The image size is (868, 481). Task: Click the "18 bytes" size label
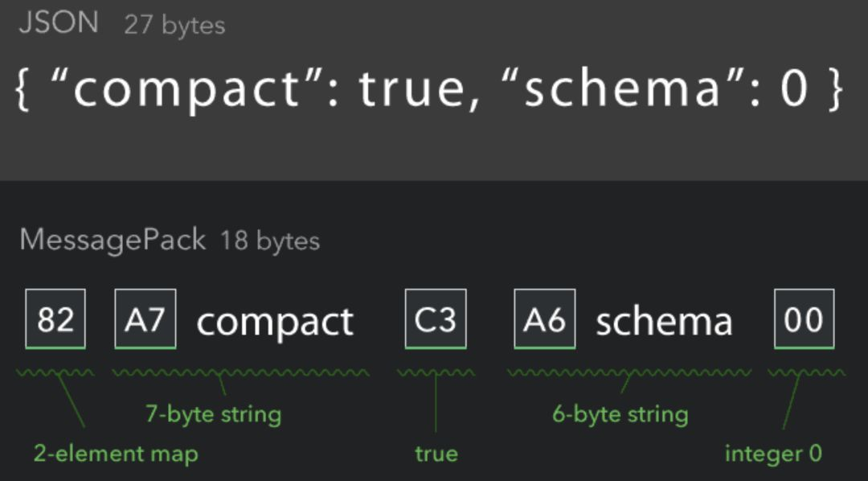coord(270,241)
